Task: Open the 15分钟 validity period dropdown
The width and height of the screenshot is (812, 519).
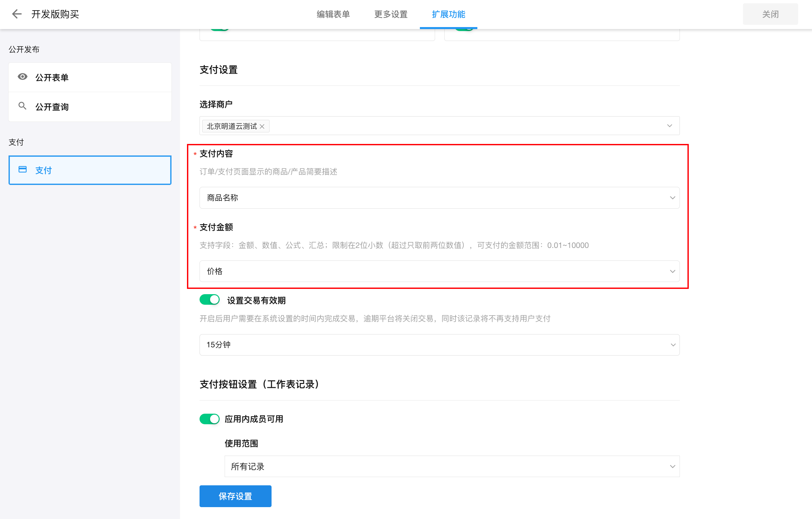Action: pyautogui.click(x=439, y=345)
